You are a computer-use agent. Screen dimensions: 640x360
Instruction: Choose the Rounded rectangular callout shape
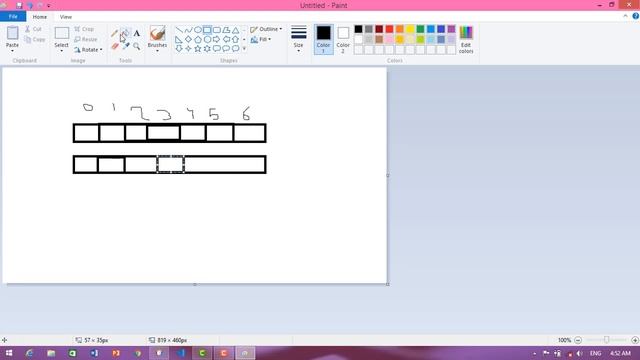[x=217, y=49]
